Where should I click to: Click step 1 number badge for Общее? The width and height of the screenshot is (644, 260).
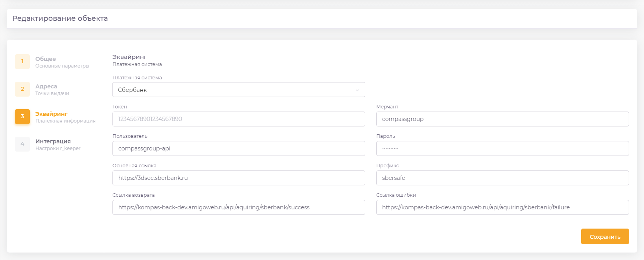pos(22,62)
